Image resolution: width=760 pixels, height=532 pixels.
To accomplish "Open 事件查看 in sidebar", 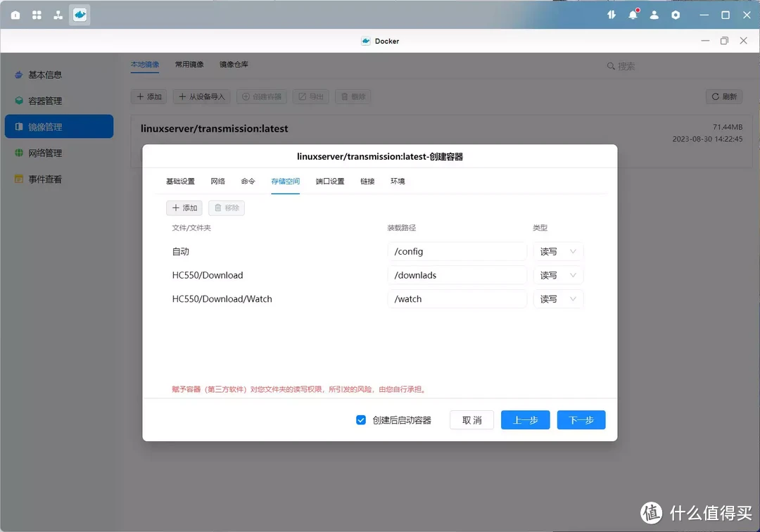I will 59,179.
